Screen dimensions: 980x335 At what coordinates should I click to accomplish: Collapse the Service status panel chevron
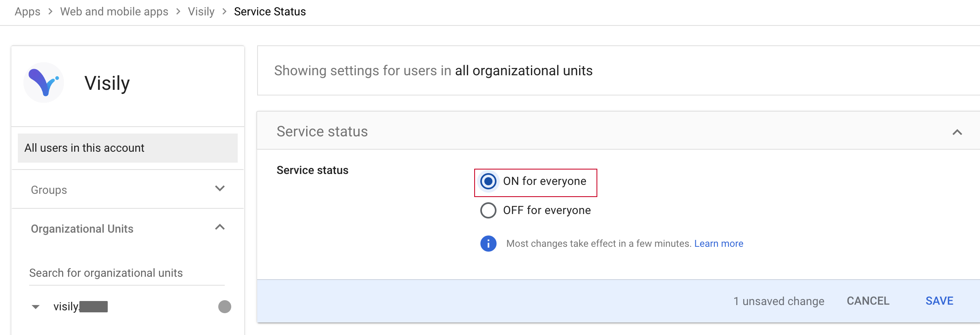(x=957, y=132)
